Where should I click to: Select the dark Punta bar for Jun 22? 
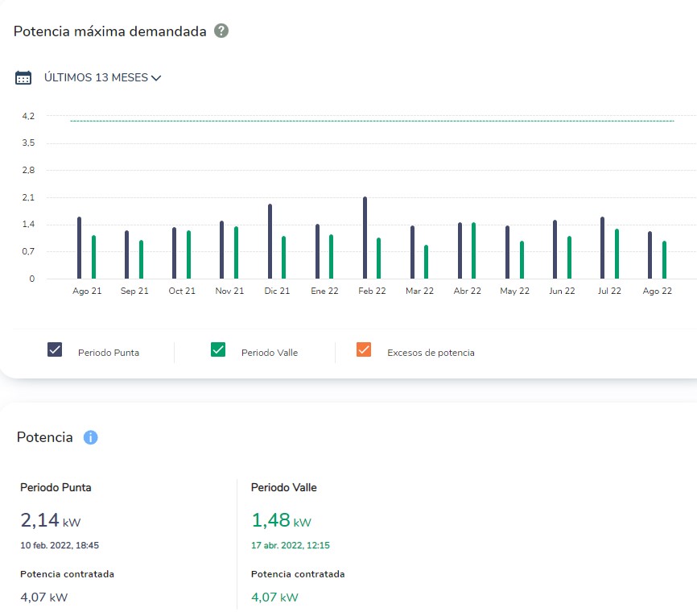point(555,250)
